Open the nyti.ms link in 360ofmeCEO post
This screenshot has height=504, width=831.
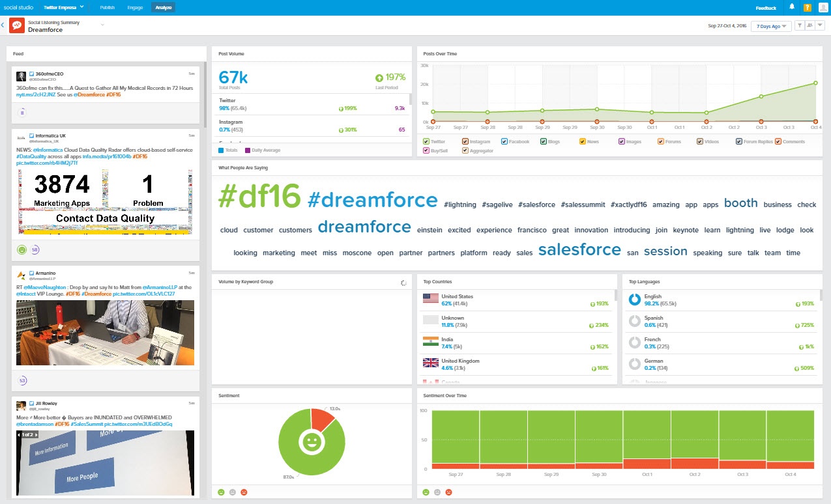click(37, 95)
